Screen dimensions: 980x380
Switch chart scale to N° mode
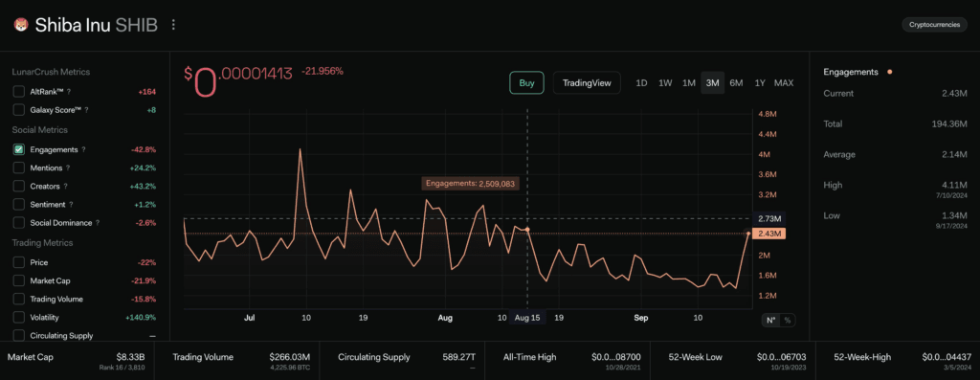(x=771, y=320)
